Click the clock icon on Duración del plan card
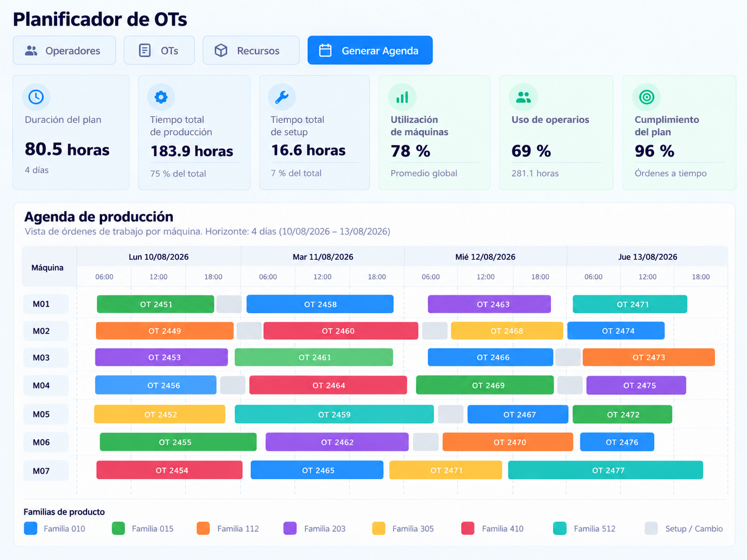Image resolution: width=747 pixels, height=560 pixels. pos(36,96)
